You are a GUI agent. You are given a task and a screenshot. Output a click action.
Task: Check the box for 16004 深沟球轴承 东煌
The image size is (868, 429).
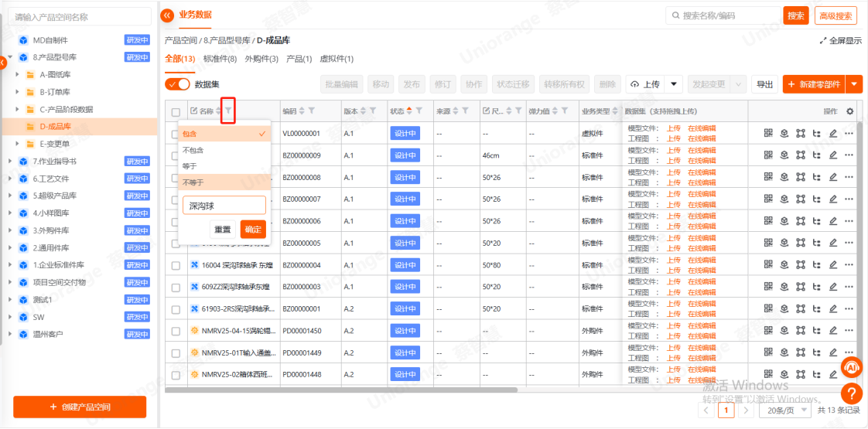click(x=176, y=265)
